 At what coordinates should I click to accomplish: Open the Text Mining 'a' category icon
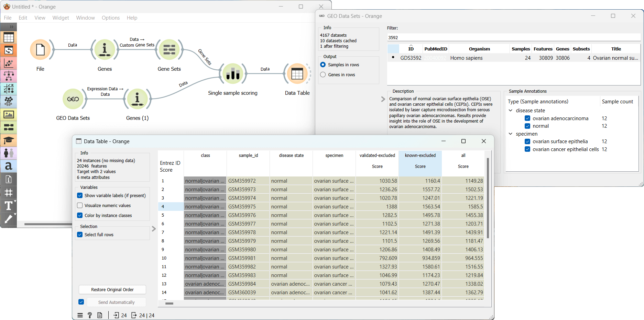pos(9,166)
